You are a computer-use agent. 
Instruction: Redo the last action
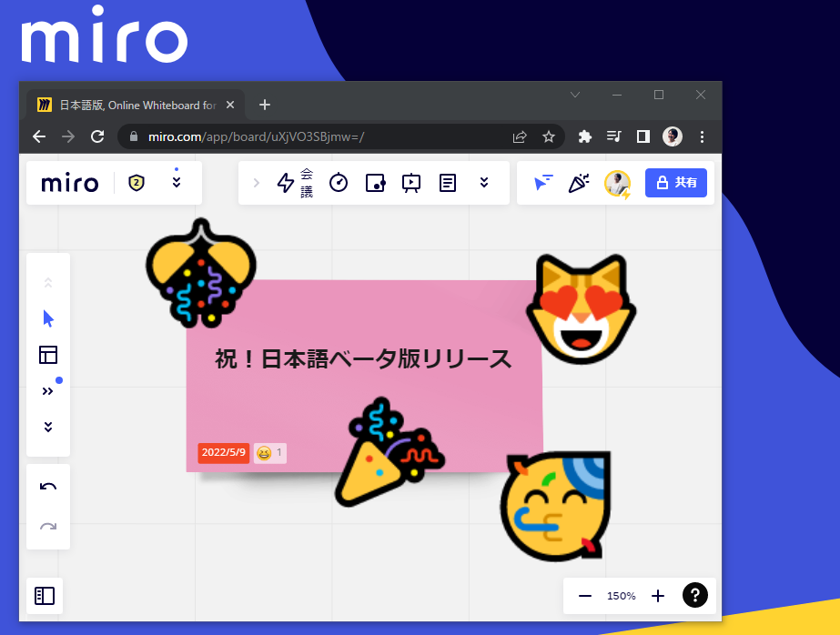[48, 527]
